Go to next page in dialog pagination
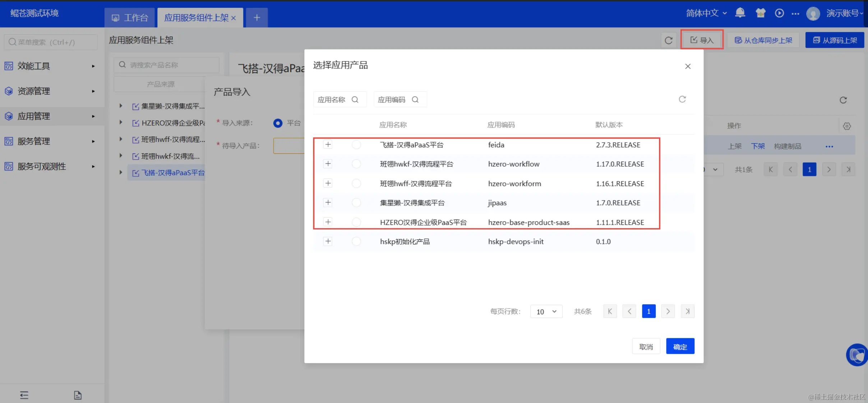The height and width of the screenshot is (403, 868). pos(668,311)
